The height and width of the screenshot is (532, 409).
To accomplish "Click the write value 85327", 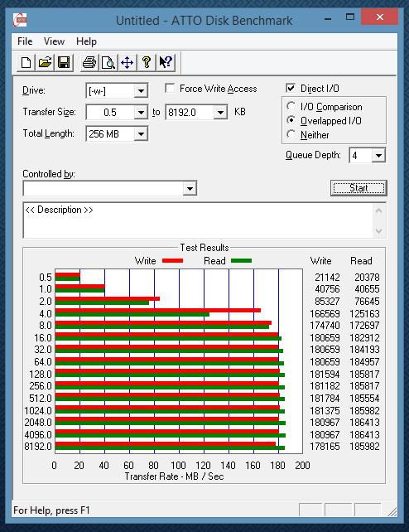I will [x=327, y=302].
